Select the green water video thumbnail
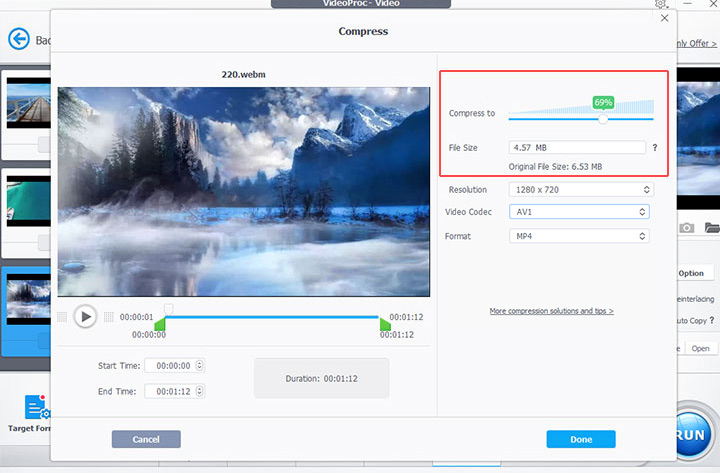Image resolution: width=720 pixels, height=473 pixels. (x=28, y=201)
